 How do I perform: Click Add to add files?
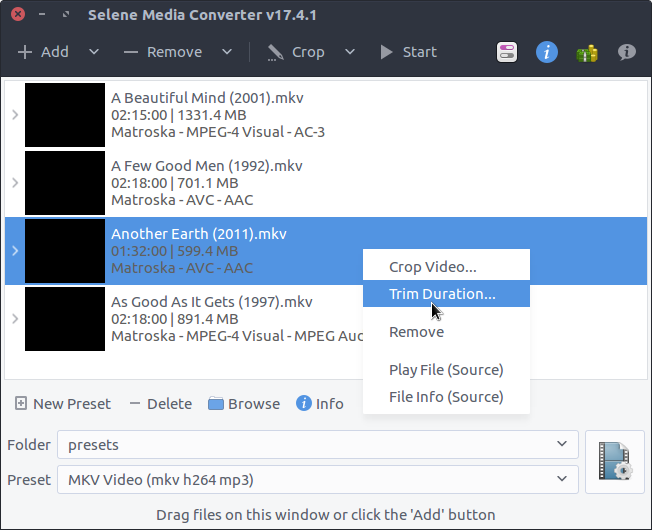tap(43, 52)
